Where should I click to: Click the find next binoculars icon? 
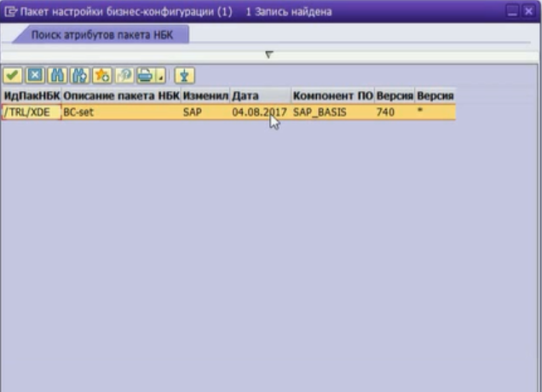[x=79, y=75]
